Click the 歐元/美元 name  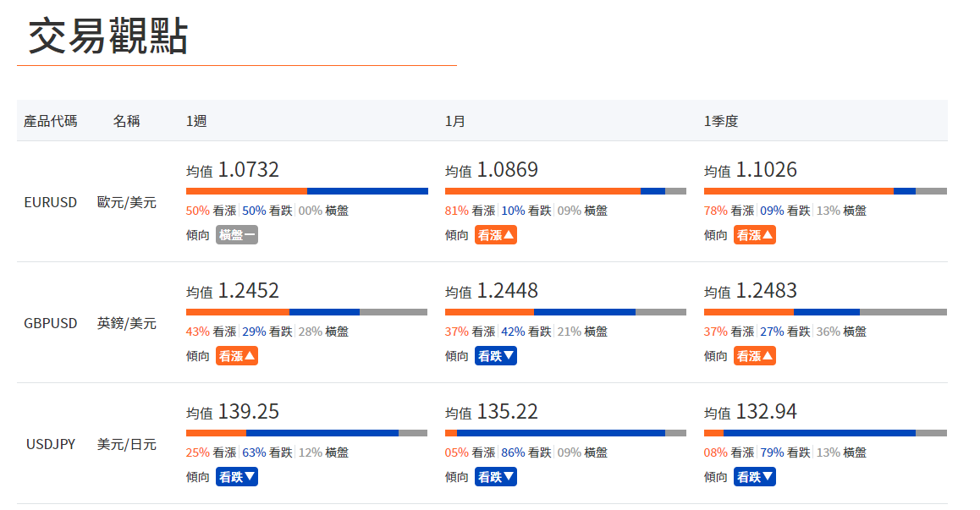point(127,202)
